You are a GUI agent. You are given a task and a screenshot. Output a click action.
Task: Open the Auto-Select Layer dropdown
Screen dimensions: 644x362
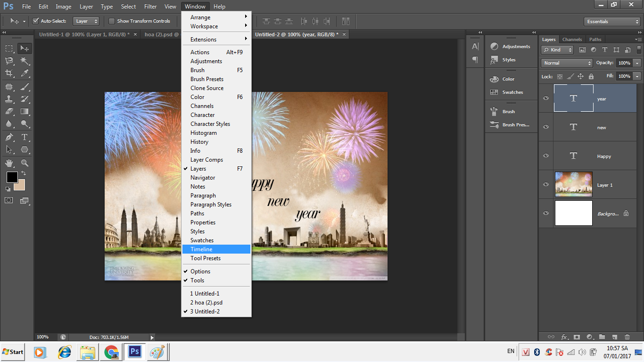[87, 21]
